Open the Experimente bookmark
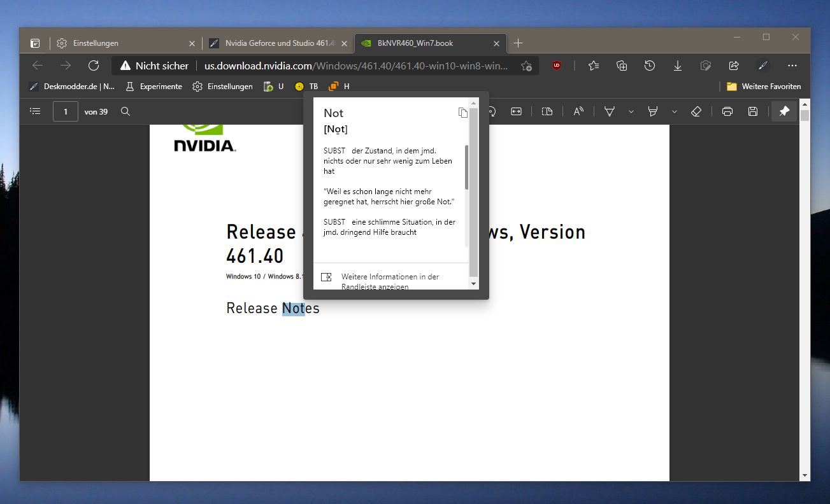Screen dimensions: 830x504 [x=154, y=87]
